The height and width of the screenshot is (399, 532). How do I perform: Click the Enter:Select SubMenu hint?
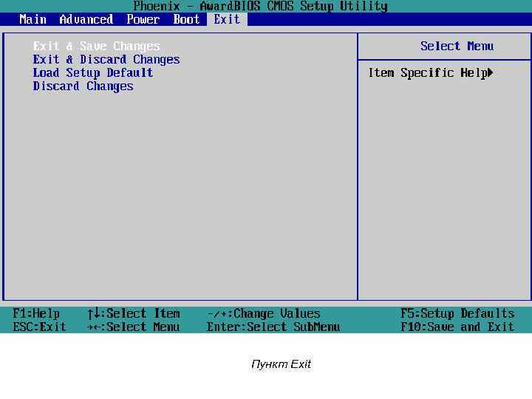click(x=273, y=327)
